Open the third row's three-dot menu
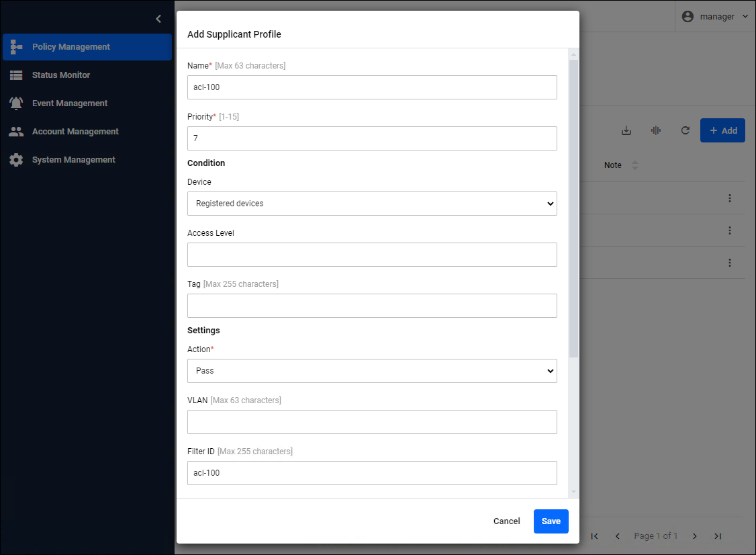 tap(730, 263)
